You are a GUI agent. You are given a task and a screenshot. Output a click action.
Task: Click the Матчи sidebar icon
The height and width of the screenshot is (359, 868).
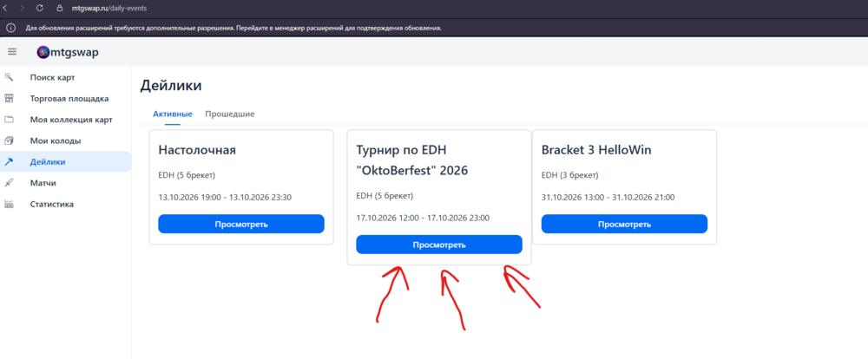pos(9,183)
